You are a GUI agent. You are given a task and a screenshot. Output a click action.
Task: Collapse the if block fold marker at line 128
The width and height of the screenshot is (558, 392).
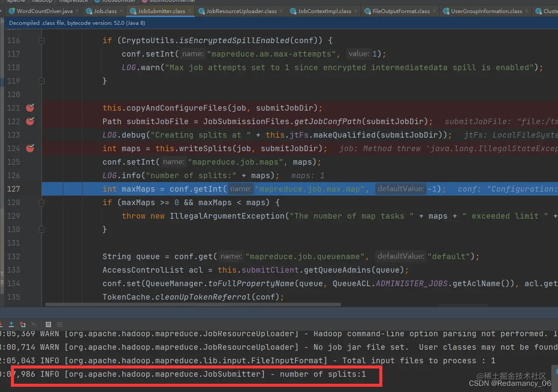(x=41, y=203)
